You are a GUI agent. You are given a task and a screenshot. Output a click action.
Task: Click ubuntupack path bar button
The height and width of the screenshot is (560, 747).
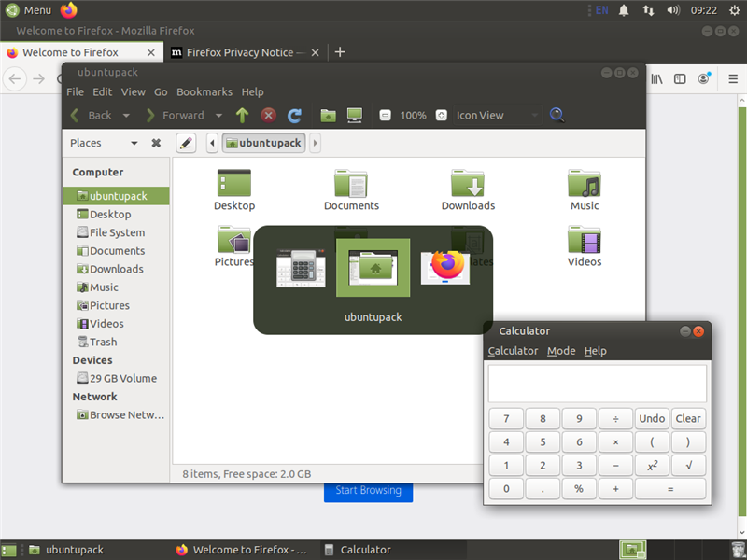tap(263, 143)
